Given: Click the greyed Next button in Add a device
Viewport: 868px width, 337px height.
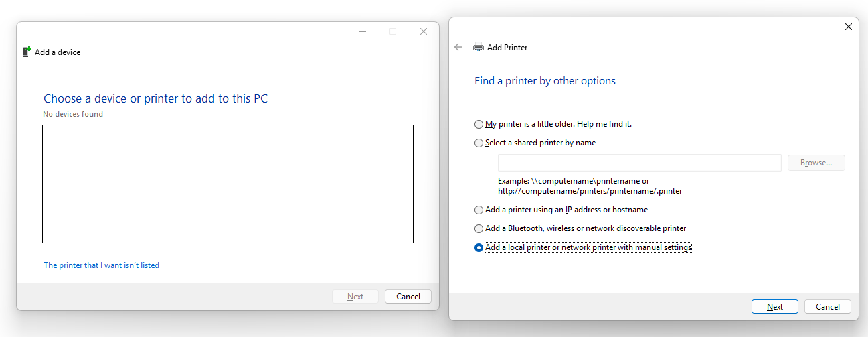Looking at the screenshot, I should pyautogui.click(x=355, y=296).
